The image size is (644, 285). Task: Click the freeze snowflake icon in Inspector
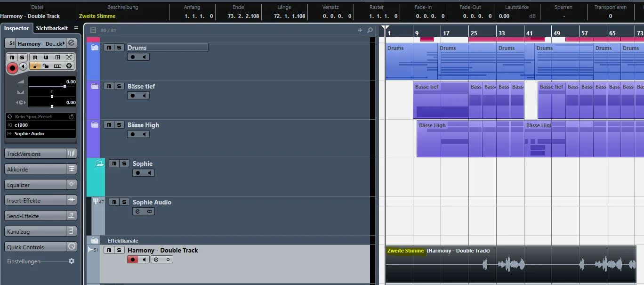tap(69, 66)
